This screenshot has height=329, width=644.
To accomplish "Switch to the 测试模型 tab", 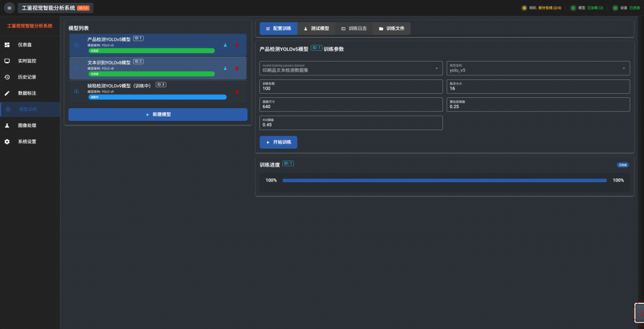I will [x=316, y=29].
